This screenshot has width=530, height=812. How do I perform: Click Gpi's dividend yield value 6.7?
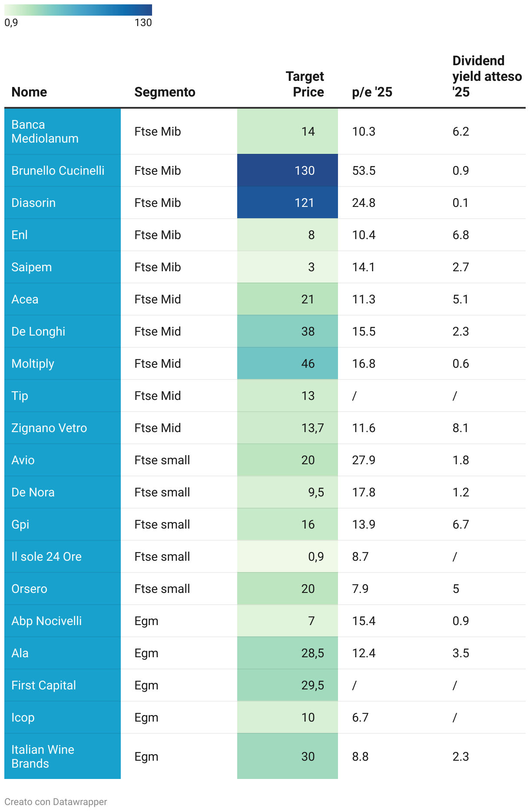click(x=460, y=524)
